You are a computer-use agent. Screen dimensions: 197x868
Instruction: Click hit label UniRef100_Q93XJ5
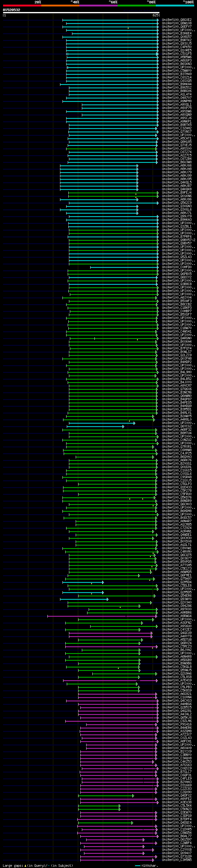pos(177,43)
